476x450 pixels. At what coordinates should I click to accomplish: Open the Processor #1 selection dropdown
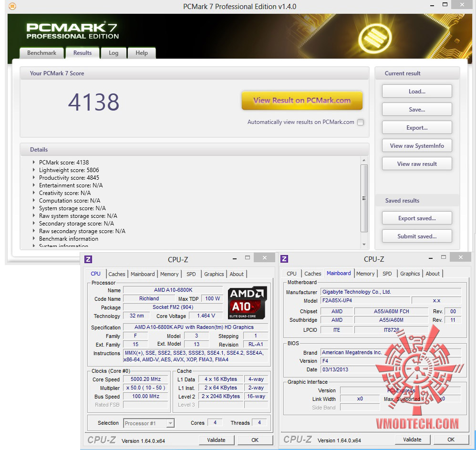(171, 423)
